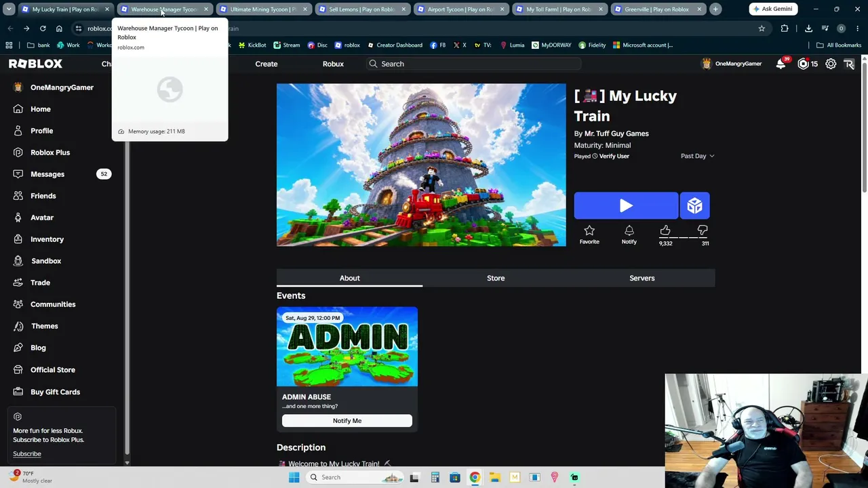Screen dimensions: 868x488
Task: Bookmark this page with star icon
Action: coord(762,28)
